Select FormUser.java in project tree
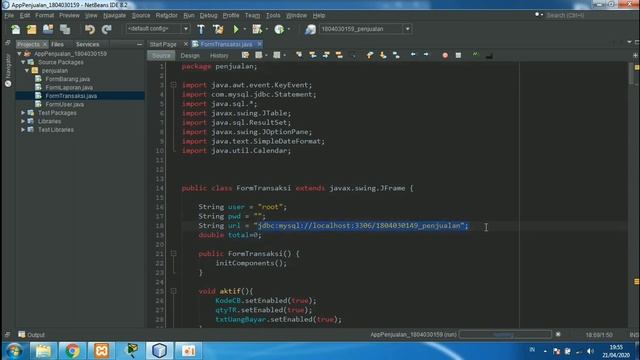 click(64, 104)
